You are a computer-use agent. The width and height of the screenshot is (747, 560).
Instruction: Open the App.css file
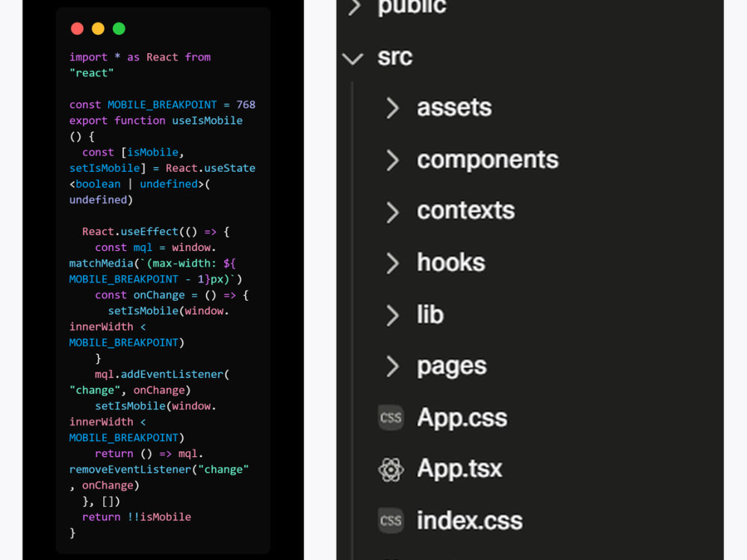click(x=462, y=417)
